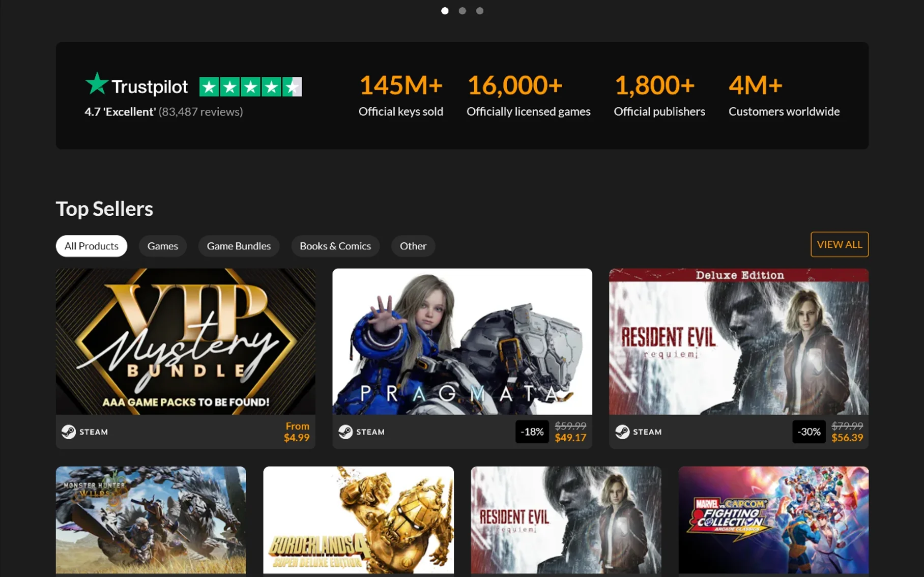The width and height of the screenshot is (924, 577).
Task: Select the All Products filter tab
Action: pos(92,246)
